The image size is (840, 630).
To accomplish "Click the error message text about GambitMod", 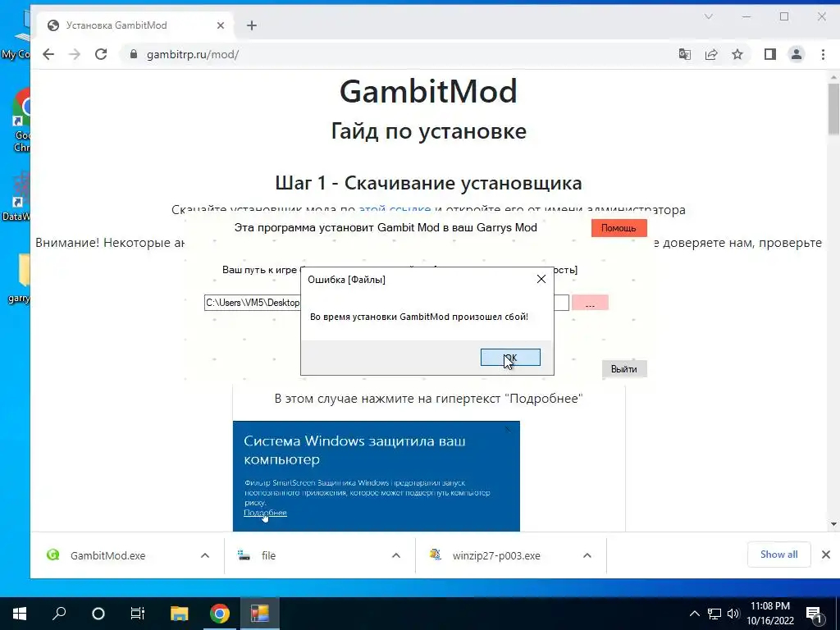I will coord(419,317).
